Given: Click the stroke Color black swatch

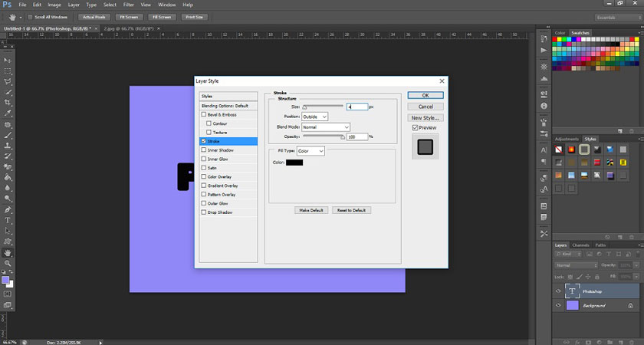Looking at the screenshot, I should pos(294,163).
